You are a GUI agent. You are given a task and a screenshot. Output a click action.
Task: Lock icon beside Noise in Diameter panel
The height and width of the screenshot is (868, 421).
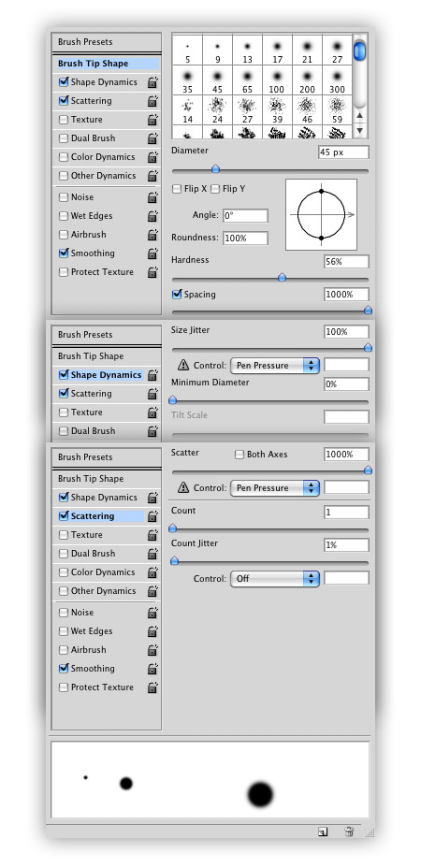[152, 197]
